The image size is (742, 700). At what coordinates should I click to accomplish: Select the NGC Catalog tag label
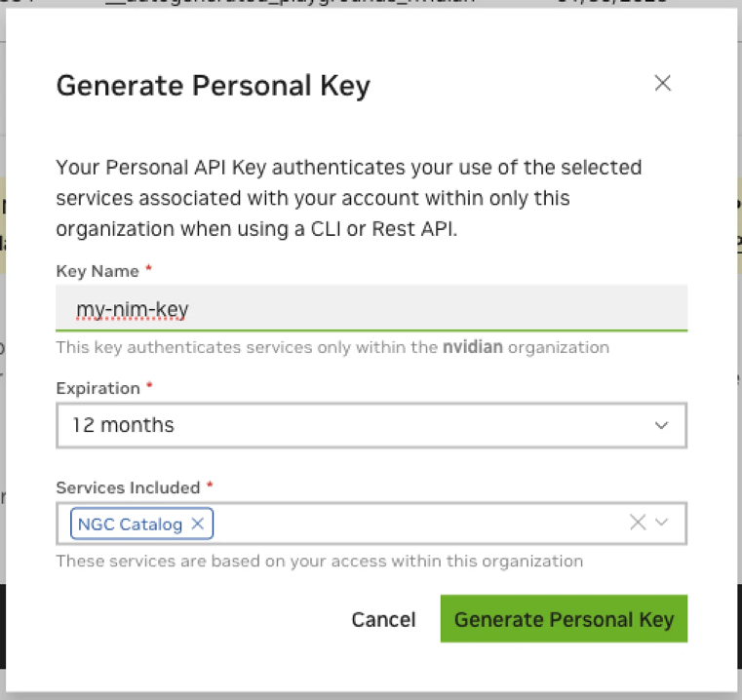(x=130, y=525)
